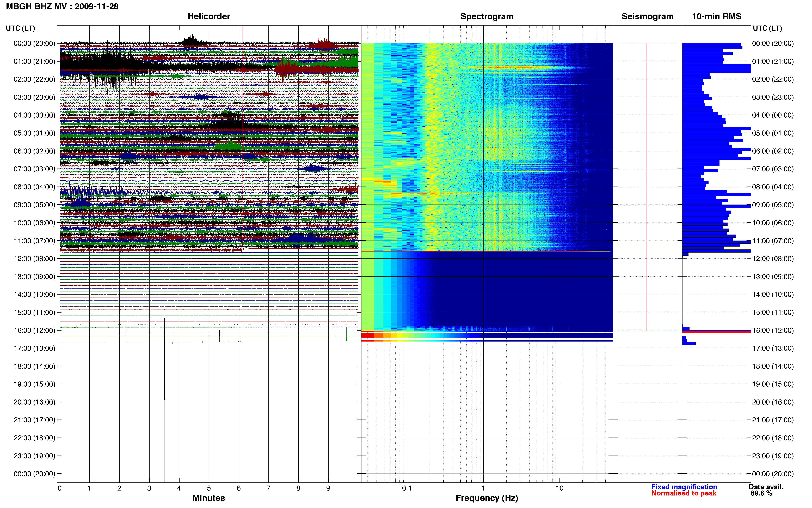
Task: Select the "10" frequency tick label
Action: (x=559, y=488)
